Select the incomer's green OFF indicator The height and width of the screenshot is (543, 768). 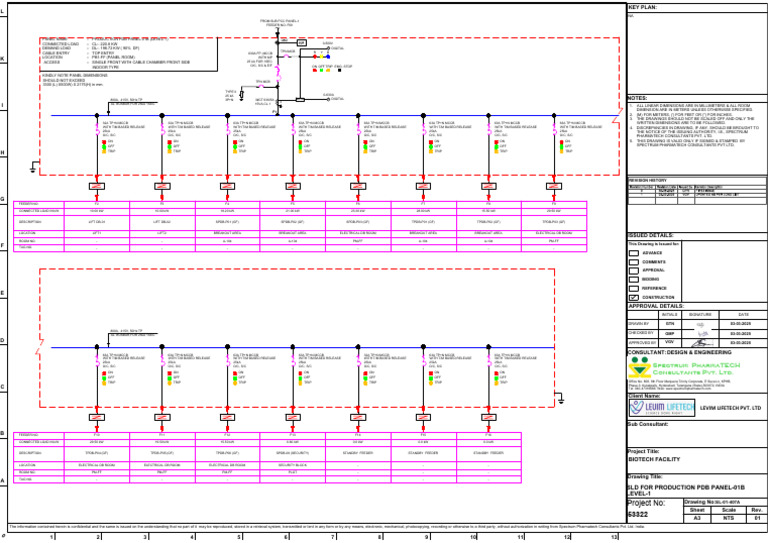click(x=321, y=71)
